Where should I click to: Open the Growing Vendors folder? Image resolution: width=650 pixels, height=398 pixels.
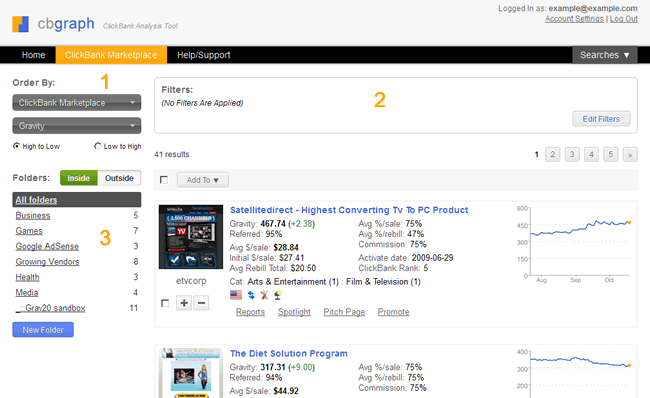click(x=47, y=262)
